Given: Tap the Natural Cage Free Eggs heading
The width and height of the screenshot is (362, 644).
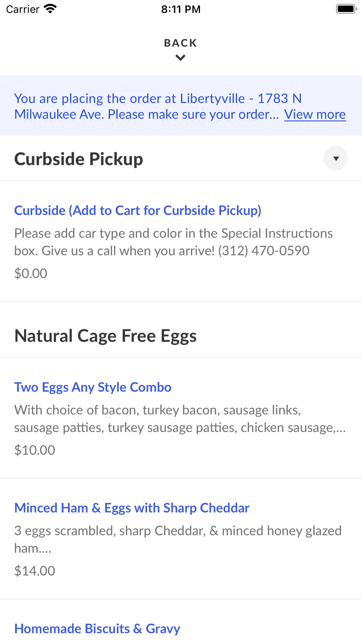Looking at the screenshot, I should coord(105,336).
